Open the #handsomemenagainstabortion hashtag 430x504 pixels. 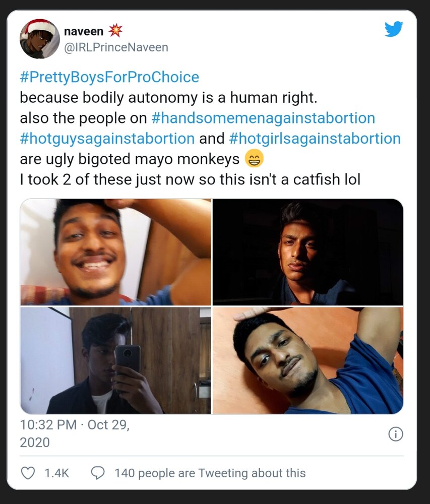point(263,118)
